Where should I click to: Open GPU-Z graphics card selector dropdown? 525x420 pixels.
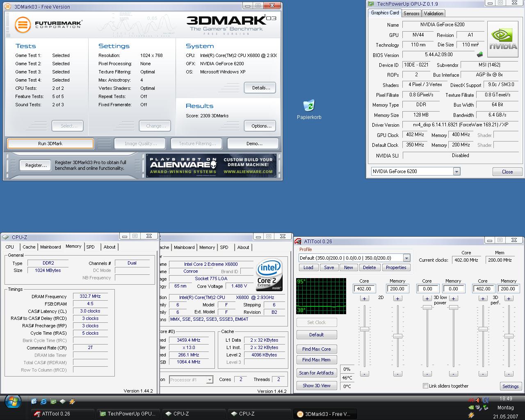click(457, 171)
